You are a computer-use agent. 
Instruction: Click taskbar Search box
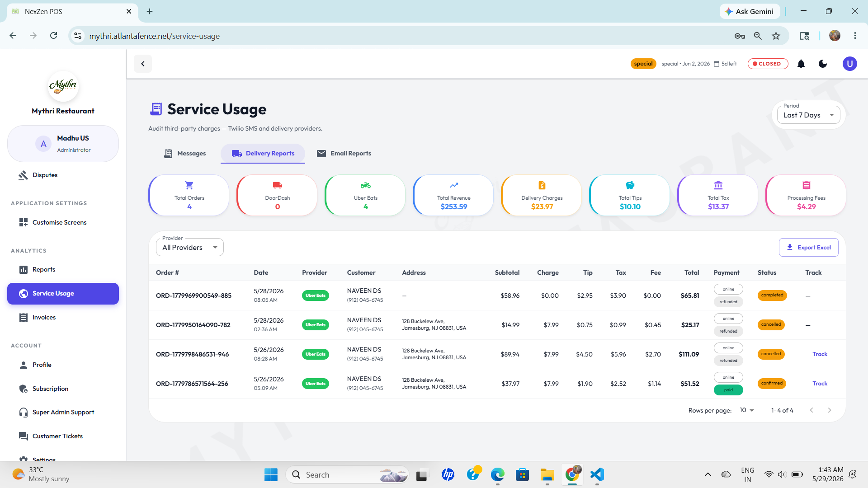(347, 474)
